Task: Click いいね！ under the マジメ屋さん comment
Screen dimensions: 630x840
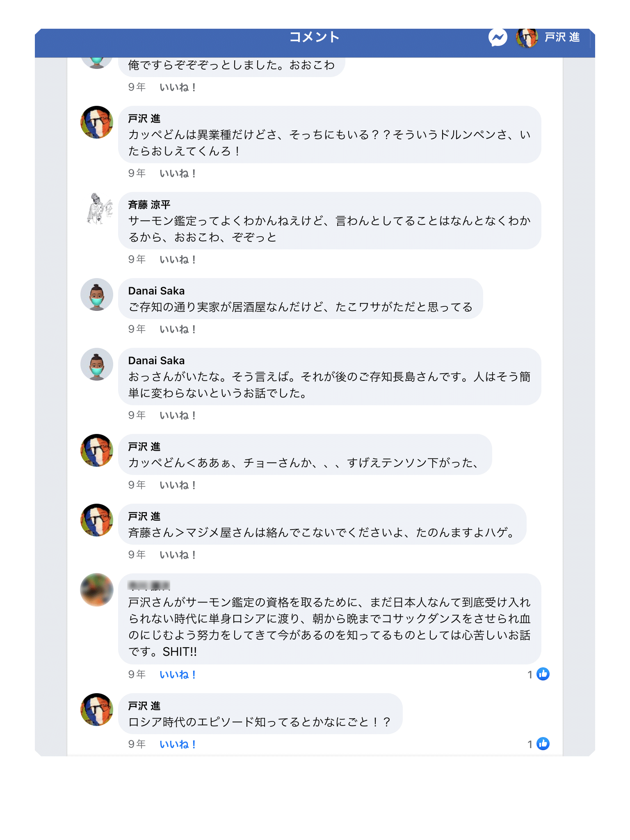Action: click(178, 555)
